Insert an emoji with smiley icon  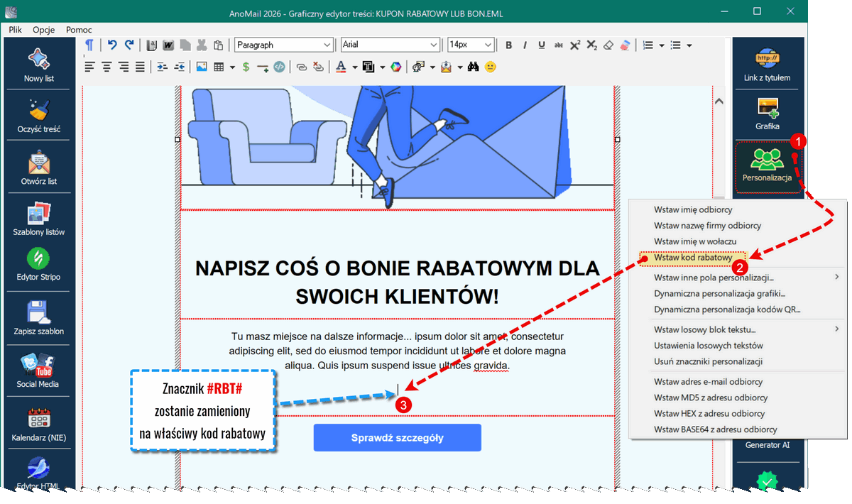[491, 67]
